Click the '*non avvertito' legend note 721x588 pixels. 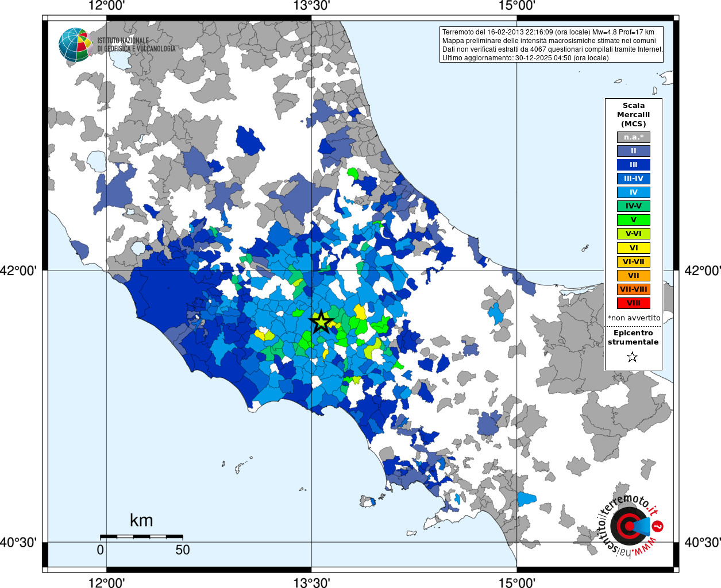pos(634,318)
